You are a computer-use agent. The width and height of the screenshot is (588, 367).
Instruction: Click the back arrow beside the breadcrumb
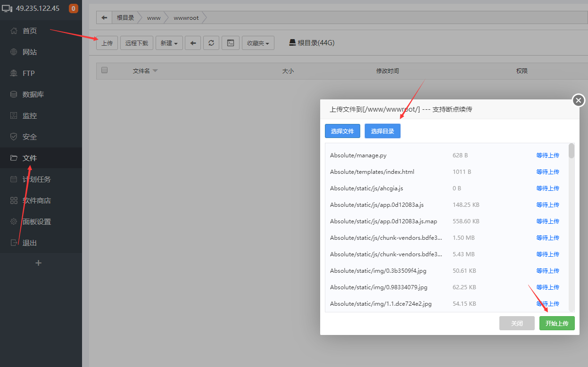[104, 17]
